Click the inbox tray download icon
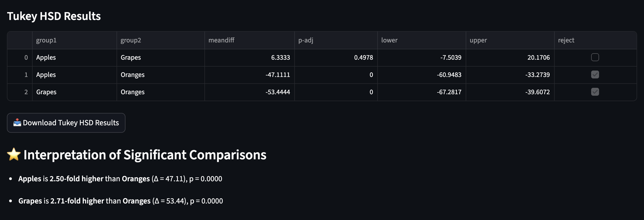 17,122
